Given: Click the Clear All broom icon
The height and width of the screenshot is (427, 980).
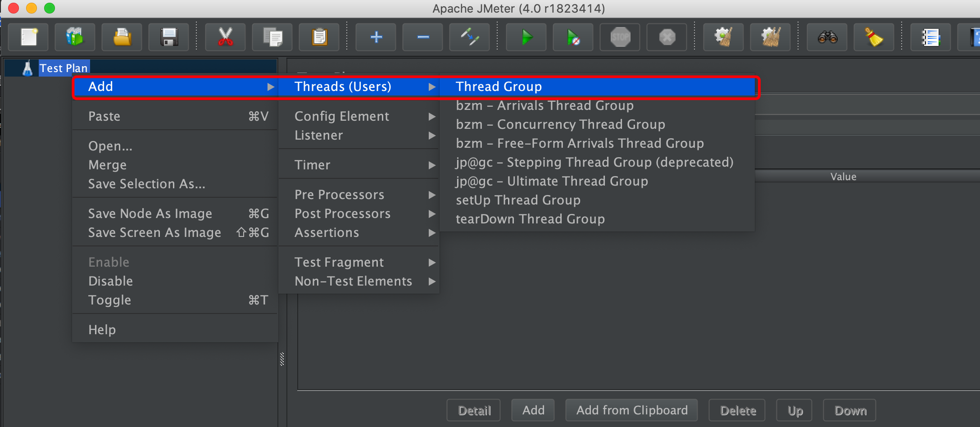Looking at the screenshot, I should 771,37.
